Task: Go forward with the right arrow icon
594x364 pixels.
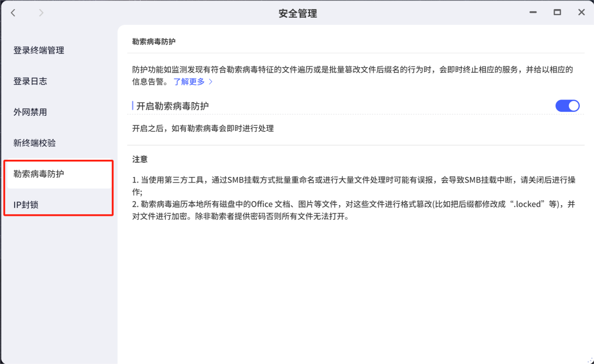Action: [41, 13]
